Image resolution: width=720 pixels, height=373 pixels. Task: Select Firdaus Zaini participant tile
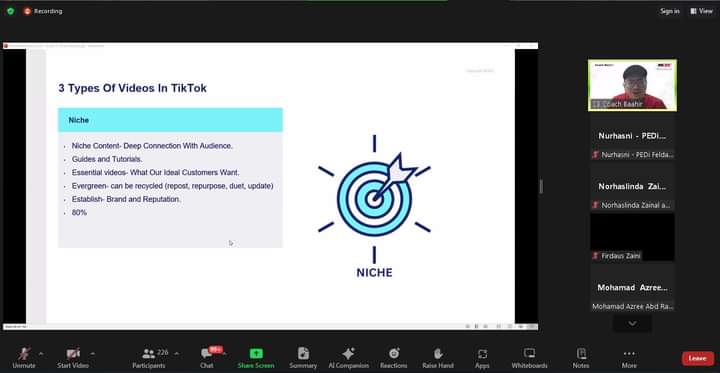pyautogui.click(x=632, y=237)
